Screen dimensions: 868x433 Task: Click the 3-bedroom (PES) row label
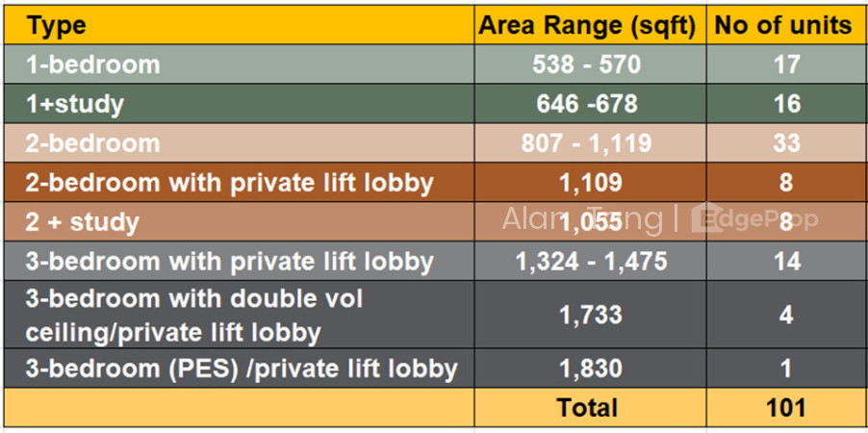(242, 369)
